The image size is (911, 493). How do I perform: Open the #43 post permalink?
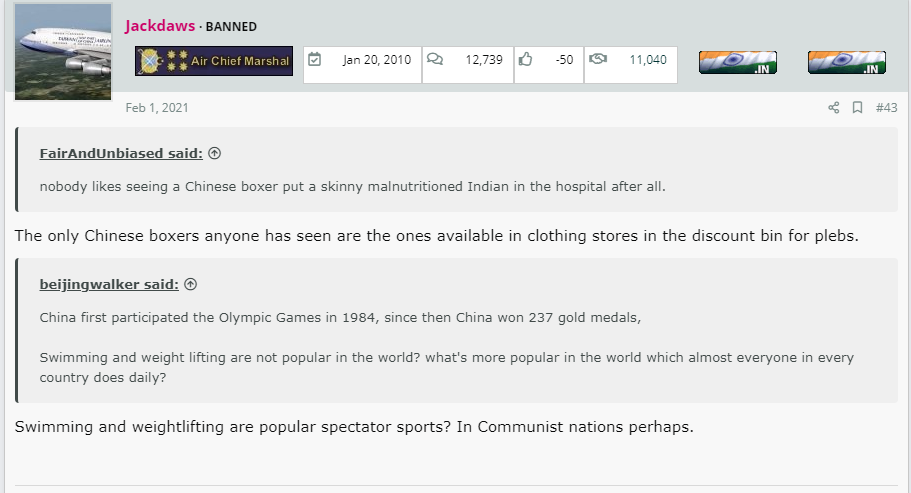pyautogui.click(x=887, y=107)
